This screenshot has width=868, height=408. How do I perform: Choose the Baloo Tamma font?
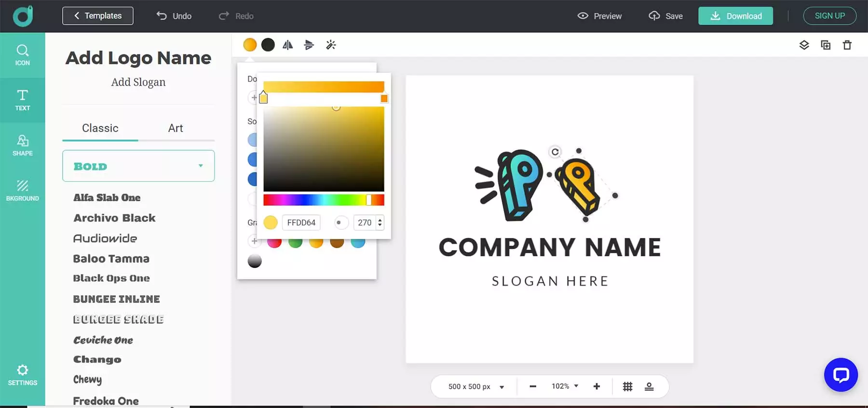pyautogui.click(x=111, y=259)
